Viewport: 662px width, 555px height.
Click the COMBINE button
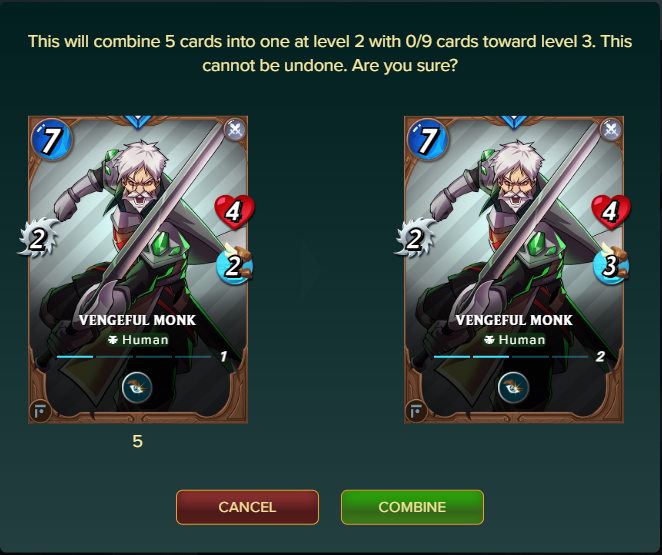412,507
